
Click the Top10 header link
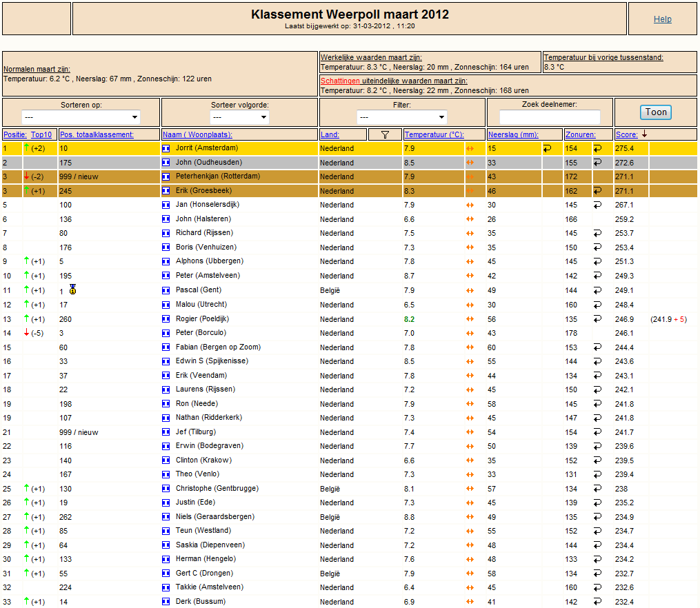click(41, 134)
